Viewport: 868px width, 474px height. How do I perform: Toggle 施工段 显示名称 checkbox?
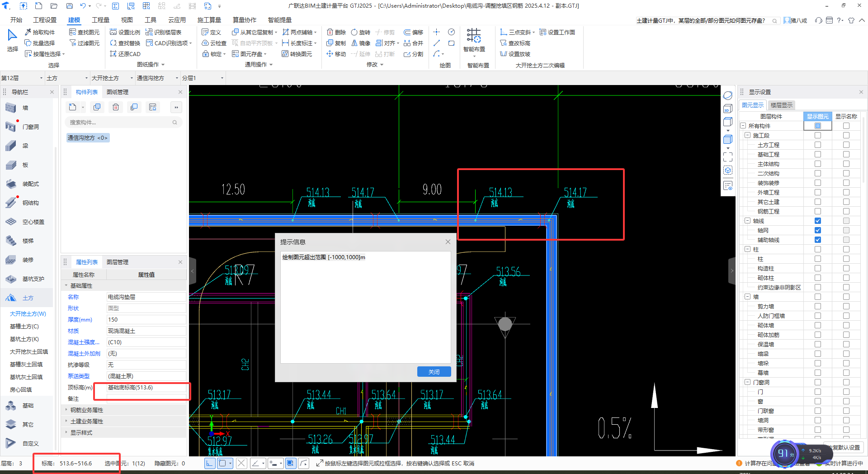(x=846, y=135)
